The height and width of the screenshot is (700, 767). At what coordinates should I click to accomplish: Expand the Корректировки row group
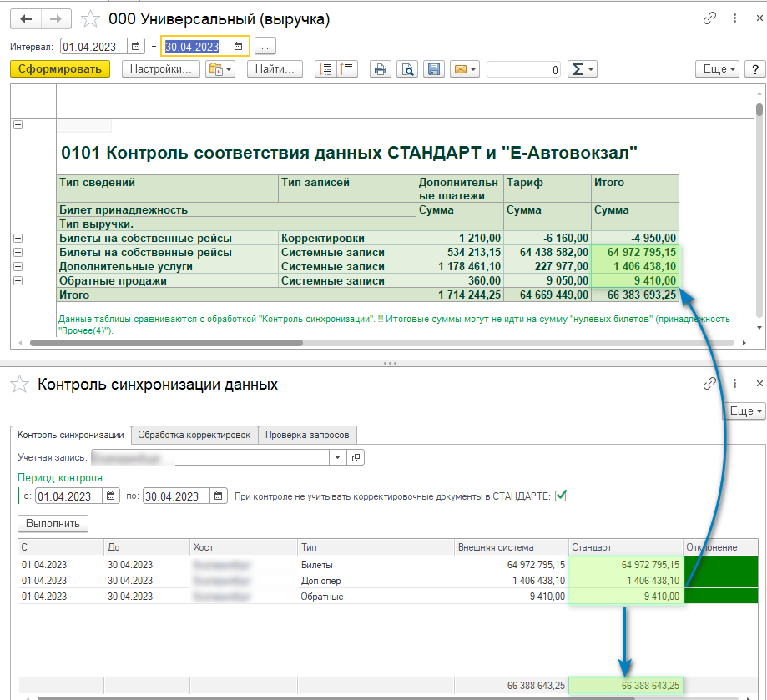[18, 239]
